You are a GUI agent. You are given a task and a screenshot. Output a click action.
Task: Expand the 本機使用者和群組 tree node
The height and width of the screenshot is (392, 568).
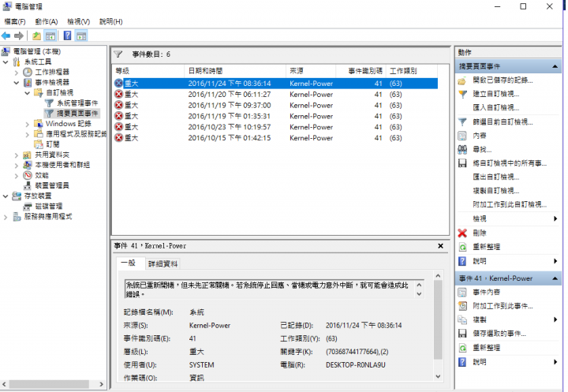coord(17,166)
